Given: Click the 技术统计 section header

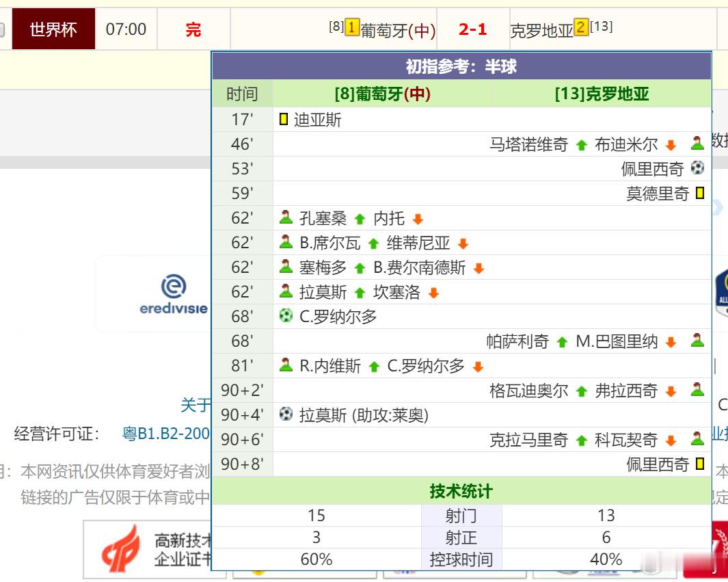Looking at the screenshot, I should tap(461, 490).
